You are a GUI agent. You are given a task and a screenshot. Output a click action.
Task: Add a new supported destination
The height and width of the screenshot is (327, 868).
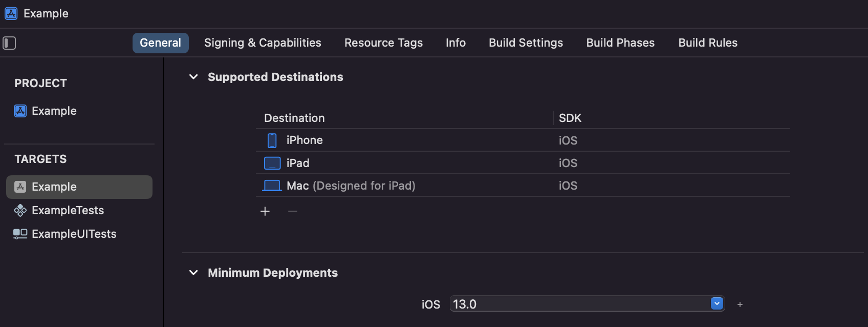[x=265, y=211]
